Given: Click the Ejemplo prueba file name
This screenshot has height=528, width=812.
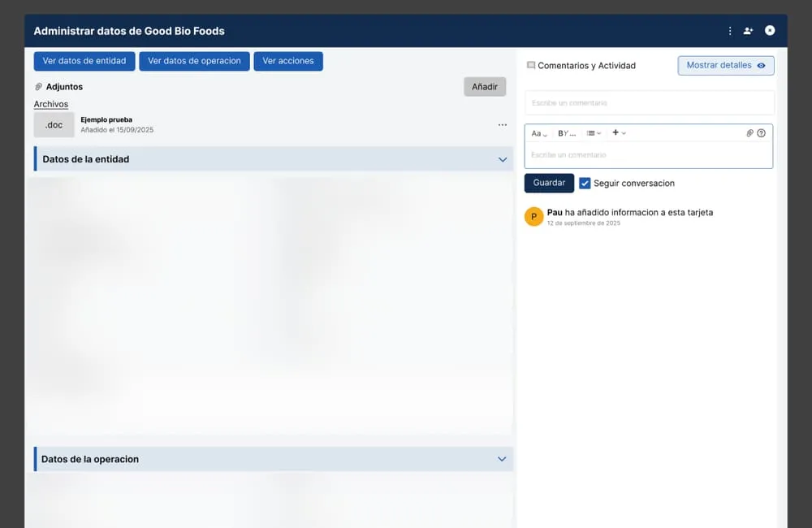Looking at the screenshot, I should click(106, 119).
